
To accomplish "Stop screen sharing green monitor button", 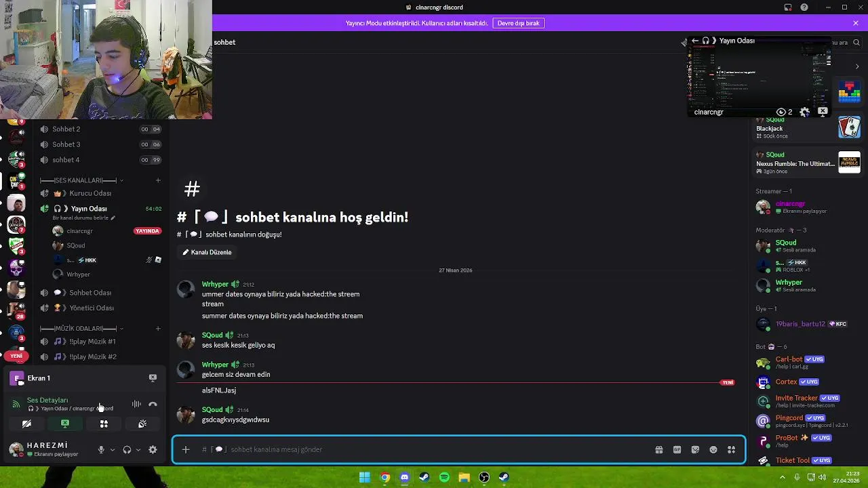I will [x=65, y=424].
